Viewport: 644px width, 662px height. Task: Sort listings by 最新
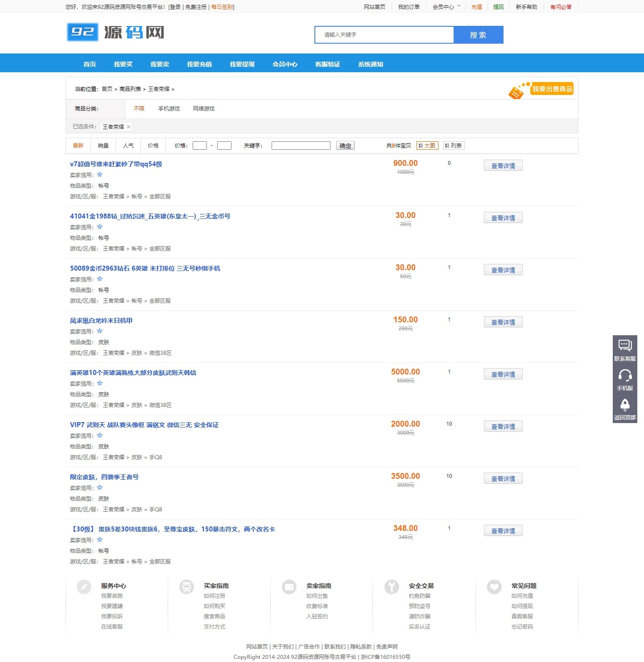click(x=78, y=146)
